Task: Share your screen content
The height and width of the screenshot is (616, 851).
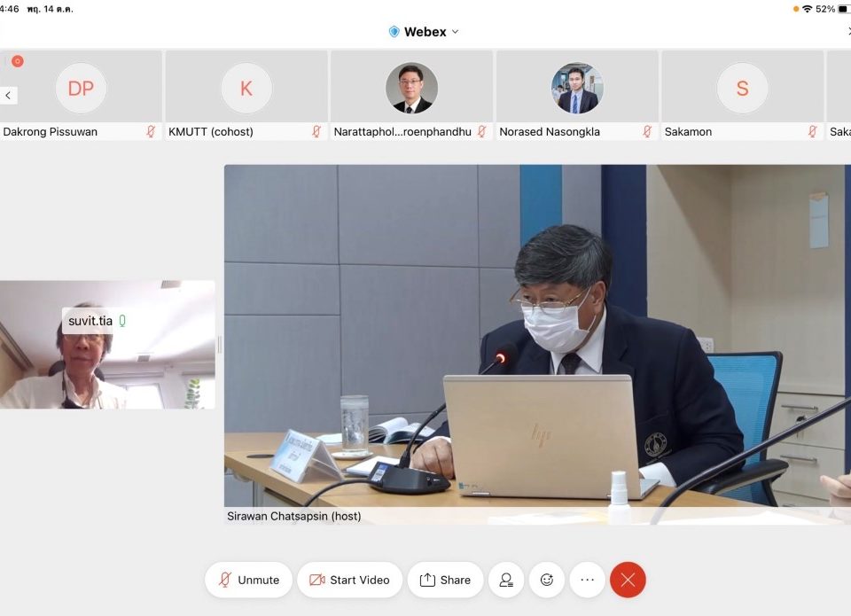Action: (x=445, y=580)
